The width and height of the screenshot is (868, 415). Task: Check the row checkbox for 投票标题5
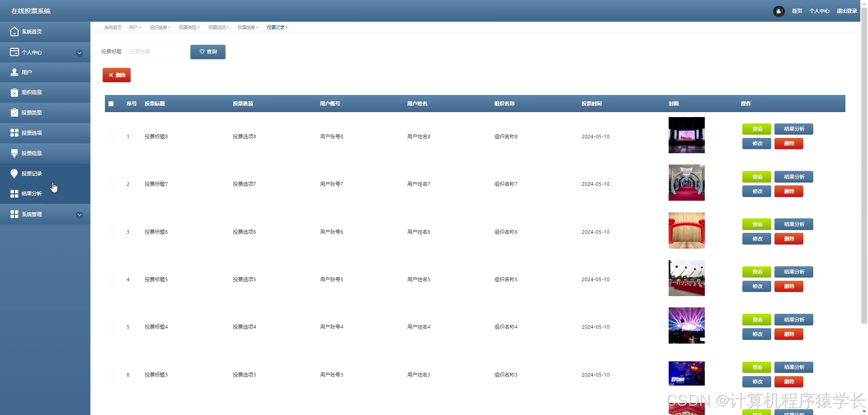111,279
